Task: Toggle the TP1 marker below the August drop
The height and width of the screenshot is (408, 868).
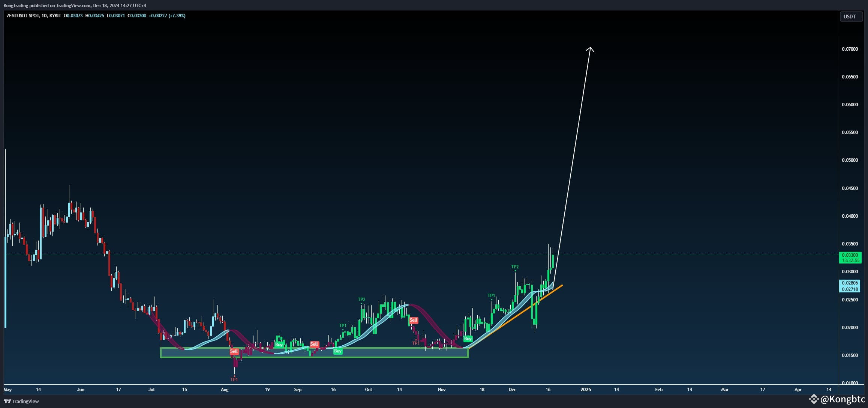Action: (234, 379)
